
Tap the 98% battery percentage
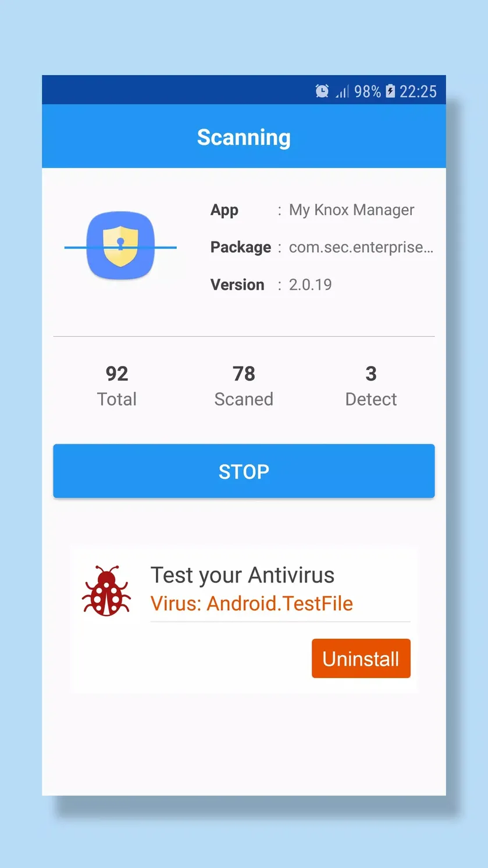pos(368,91)
